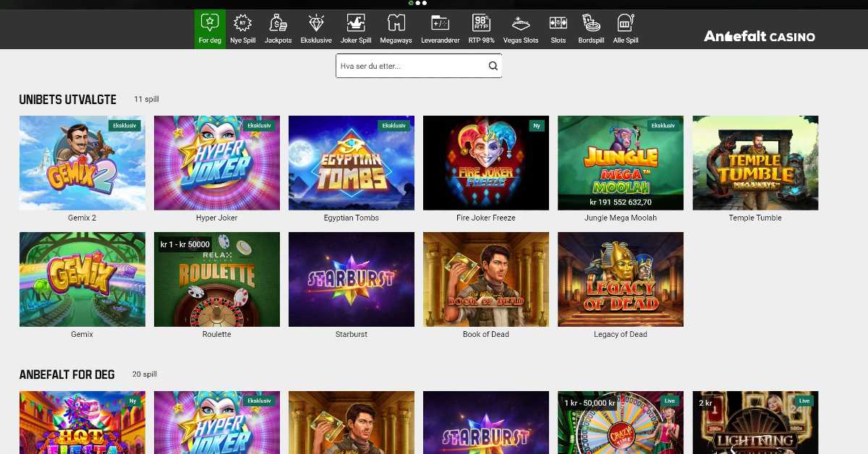Launch the Legacy of Dead thumbnail

[x=621, y=279]
